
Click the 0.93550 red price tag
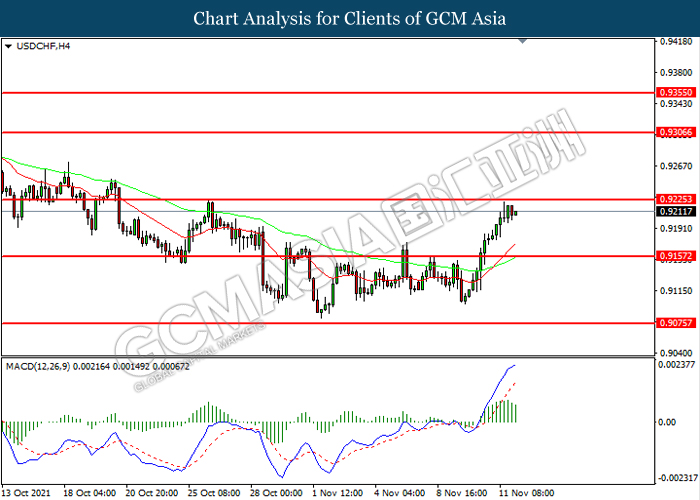coord(672,91)
